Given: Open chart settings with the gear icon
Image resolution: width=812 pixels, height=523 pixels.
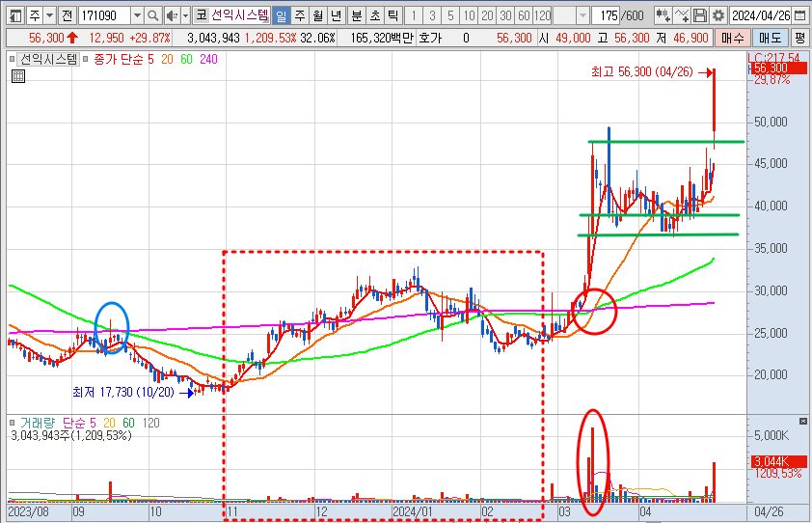Looking at the screenshot, I should coord(718,16).
